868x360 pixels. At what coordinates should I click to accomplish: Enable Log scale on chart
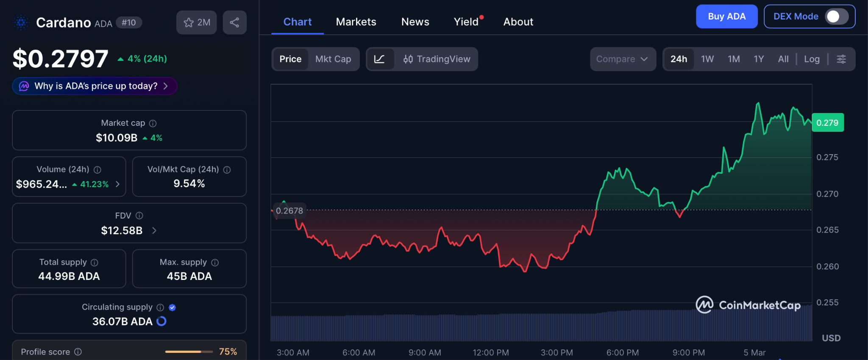click(x=812, y=59)
